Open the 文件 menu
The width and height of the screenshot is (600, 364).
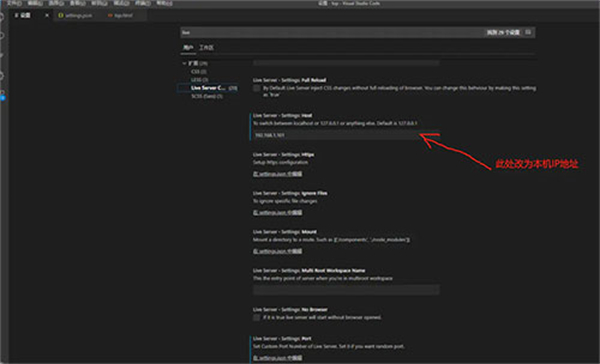[15, 3]
